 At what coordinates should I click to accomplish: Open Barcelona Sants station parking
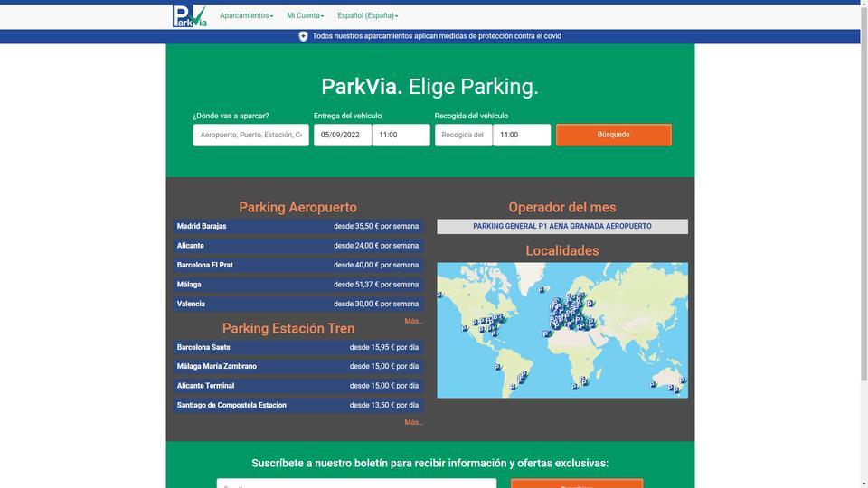click(x=298, y=347)
